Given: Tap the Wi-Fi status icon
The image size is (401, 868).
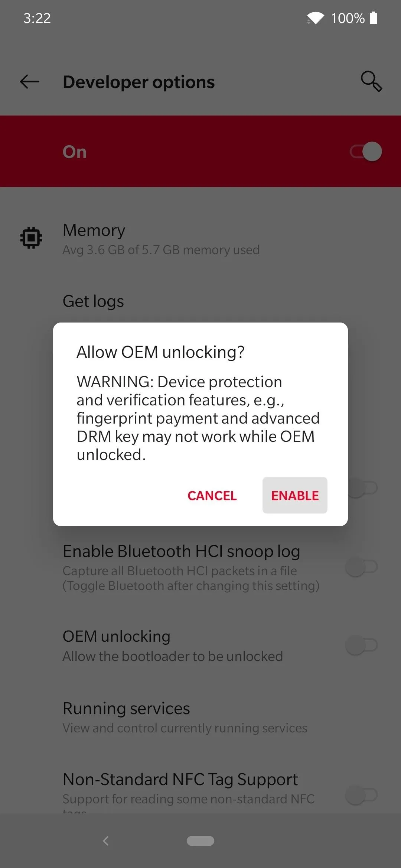Looking at the screenshot, I should pos(316,18).
